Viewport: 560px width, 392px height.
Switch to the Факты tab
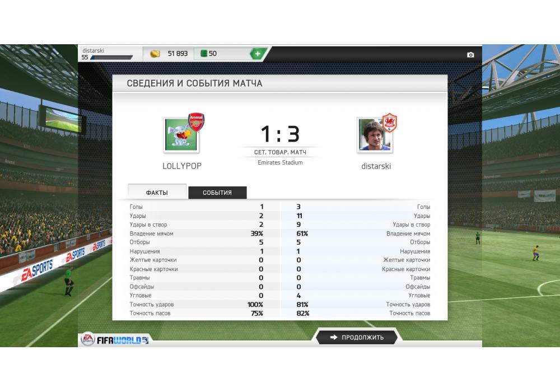click(157, 192)
